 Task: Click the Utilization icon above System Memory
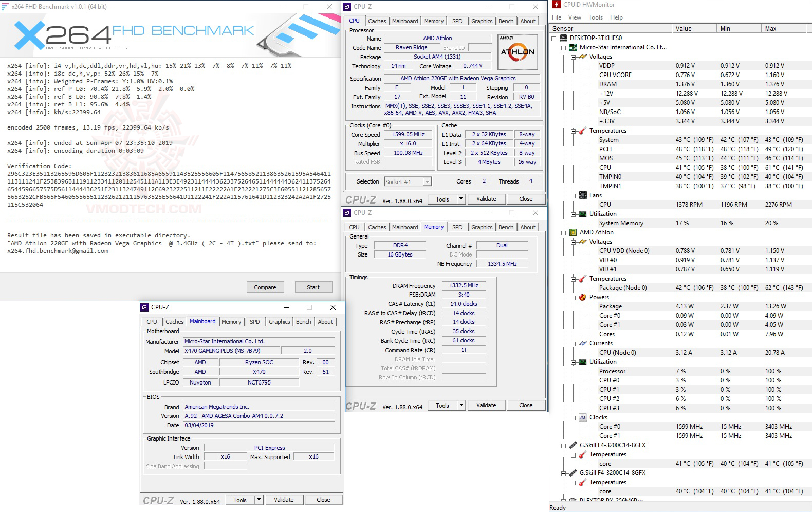pyautogui.click(x=583, y=214)
